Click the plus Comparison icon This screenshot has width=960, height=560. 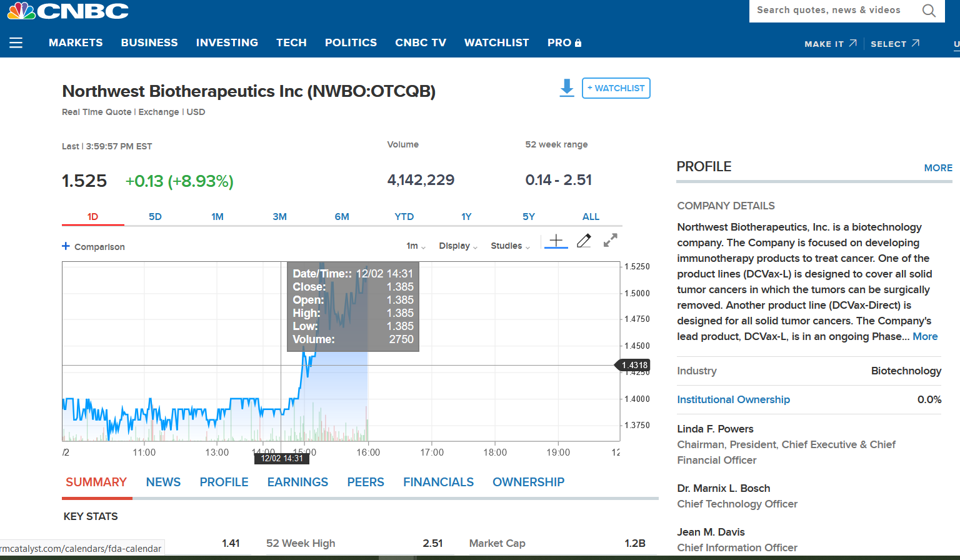[66, 246]
